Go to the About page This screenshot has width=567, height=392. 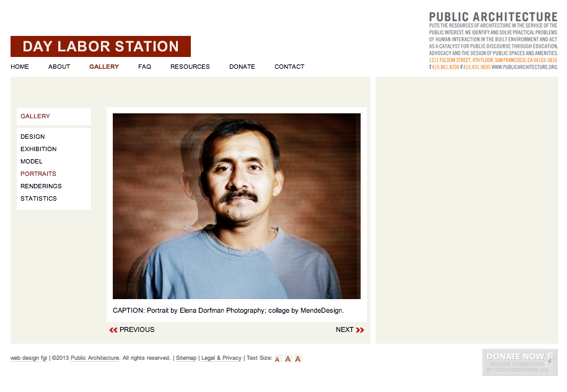[59, 66]
